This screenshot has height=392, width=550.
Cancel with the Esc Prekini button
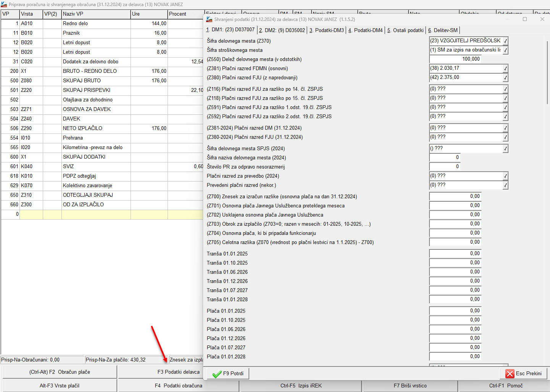tap(523, 373)
